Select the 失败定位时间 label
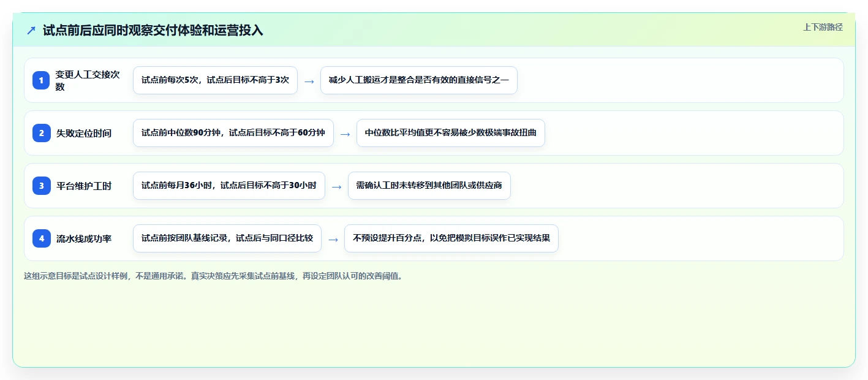This screenshot has height=380, width=868. [84, 133]
